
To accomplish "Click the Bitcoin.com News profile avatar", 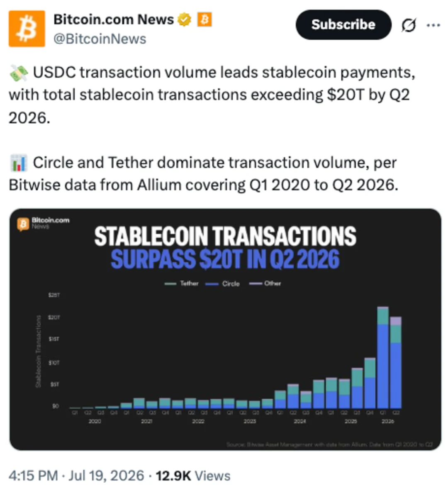I will 27,29.
